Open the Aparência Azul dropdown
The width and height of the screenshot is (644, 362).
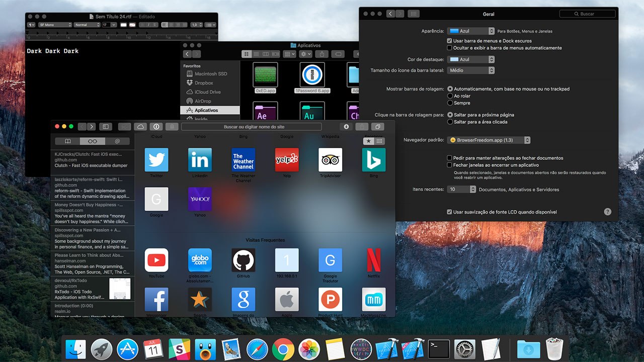[471, 31]
